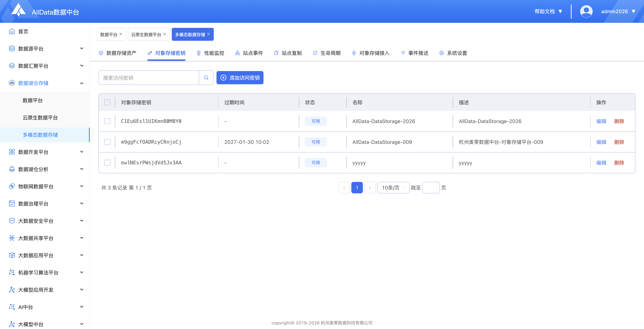Click the 大数据应用平台 sidebar icon
The image size is (644, 329).
click(x=12, y=255)
